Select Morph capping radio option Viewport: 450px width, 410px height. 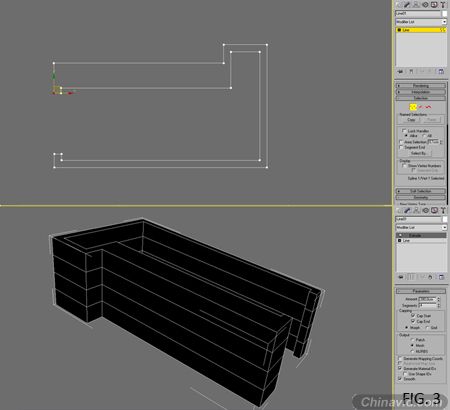click(x=407, y=328)
